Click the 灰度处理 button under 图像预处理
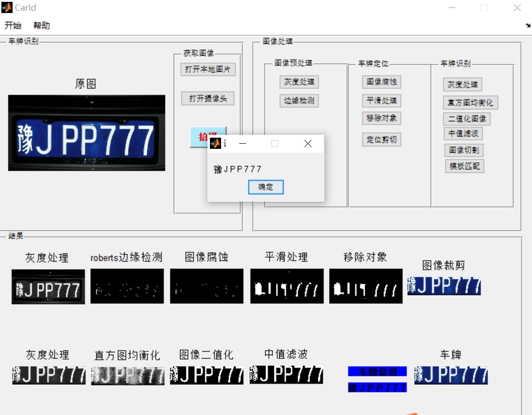532x415 pixels. point(299,82)
